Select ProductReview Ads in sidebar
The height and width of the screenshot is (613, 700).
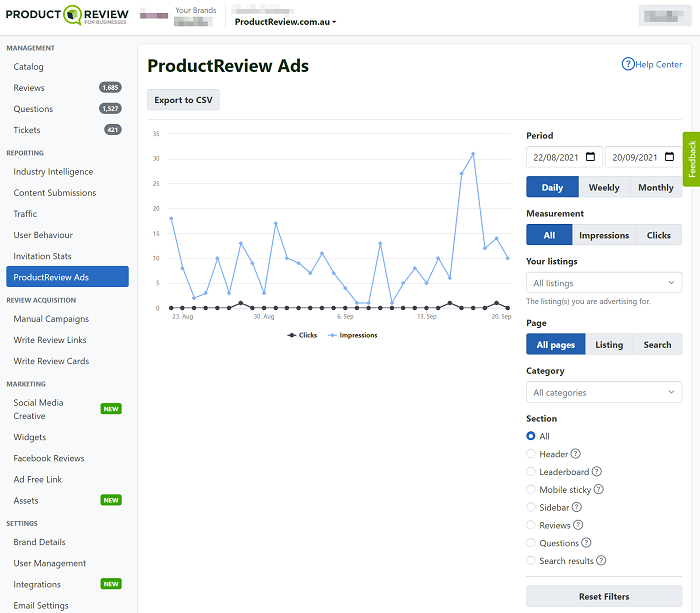(67, 277)
